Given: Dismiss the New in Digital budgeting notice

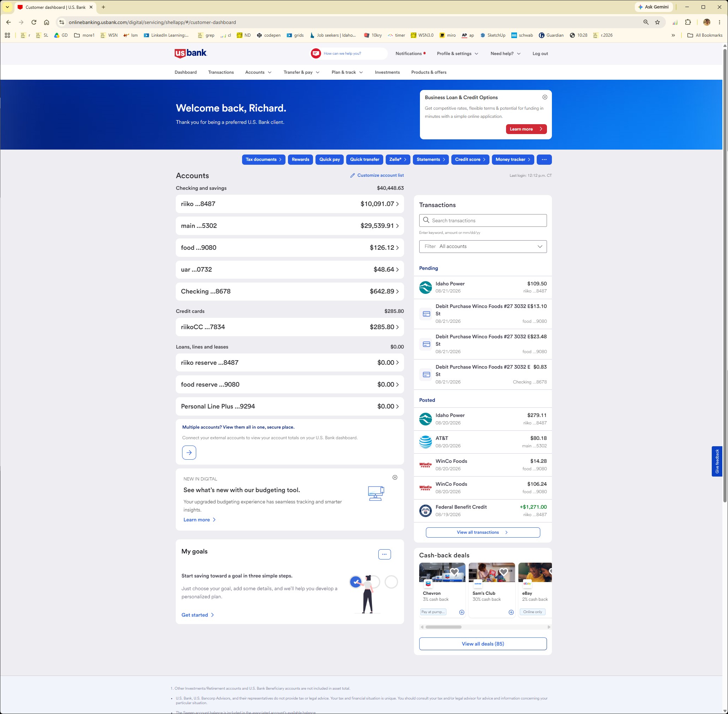Looking at the screenshot, I should (395, 477).
